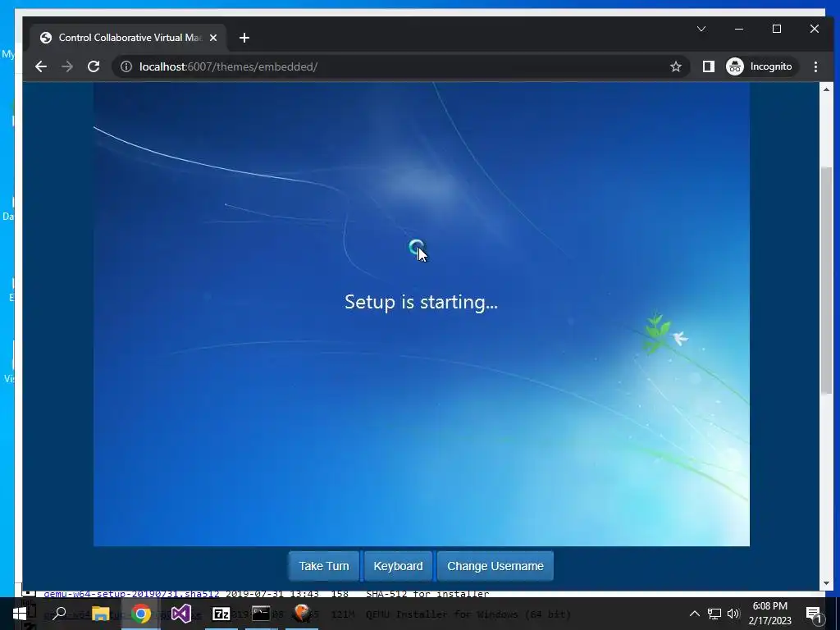Viewport: 840px width, 630px height.
Task: Select the Control Collaborative Virtual Machine tab
Action: [x=128, y=38]
